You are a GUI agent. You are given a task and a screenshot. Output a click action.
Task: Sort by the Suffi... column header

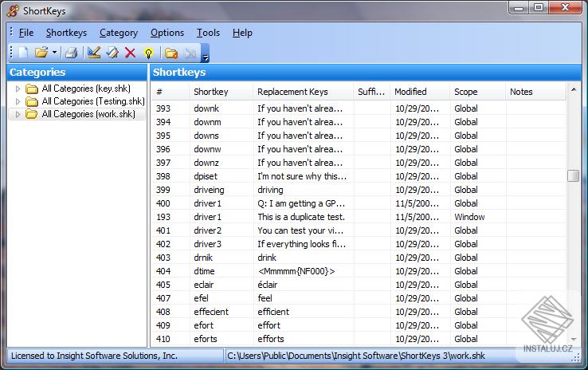(372, 92)
